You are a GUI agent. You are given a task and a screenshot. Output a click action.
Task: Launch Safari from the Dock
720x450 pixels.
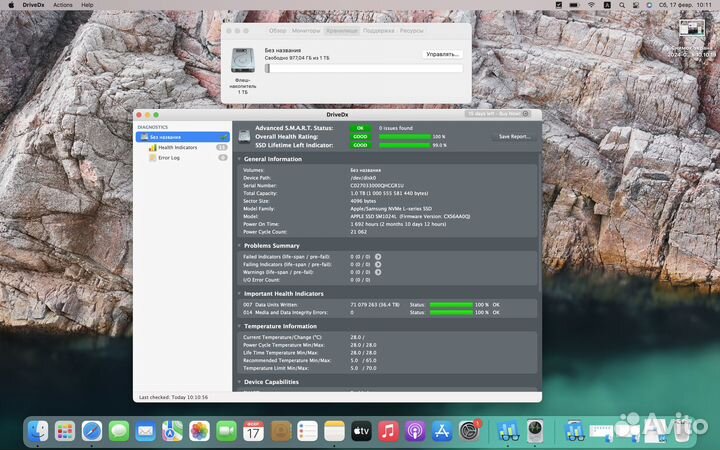(92, 431)
